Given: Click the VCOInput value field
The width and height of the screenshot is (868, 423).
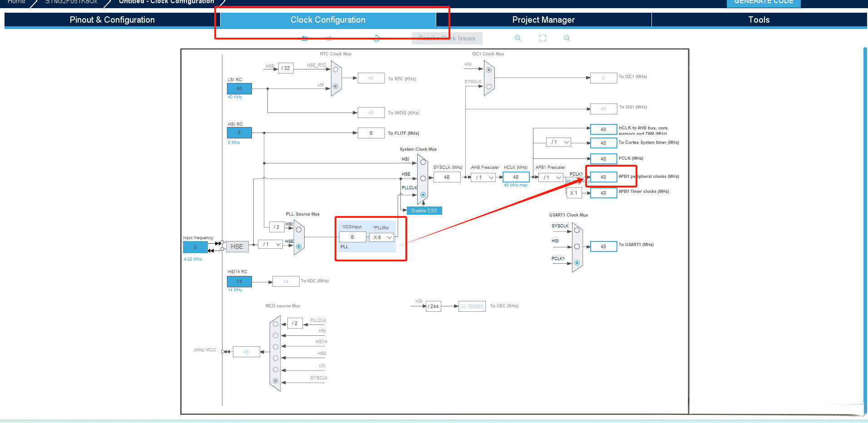Looking at the screenshot, I should pyautogui.click(x=352, y=237).
